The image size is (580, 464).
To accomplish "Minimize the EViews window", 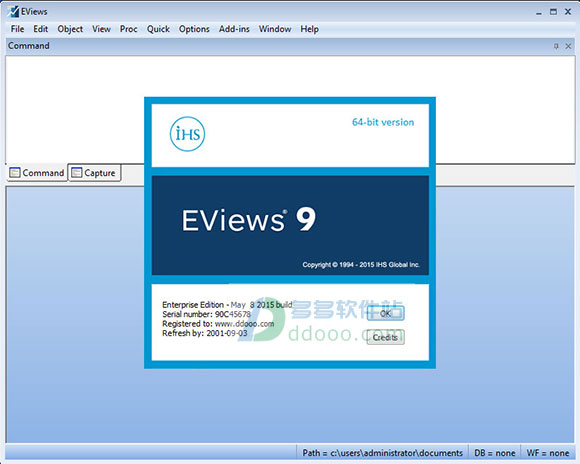I will (x=539, y=12).
